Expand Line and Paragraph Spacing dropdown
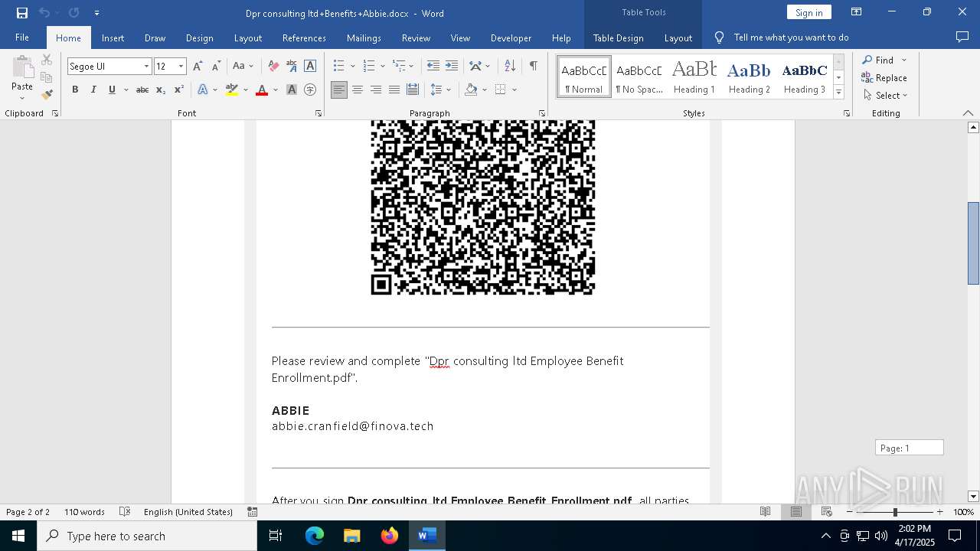 pyautogui.click(x=449, y=90)
